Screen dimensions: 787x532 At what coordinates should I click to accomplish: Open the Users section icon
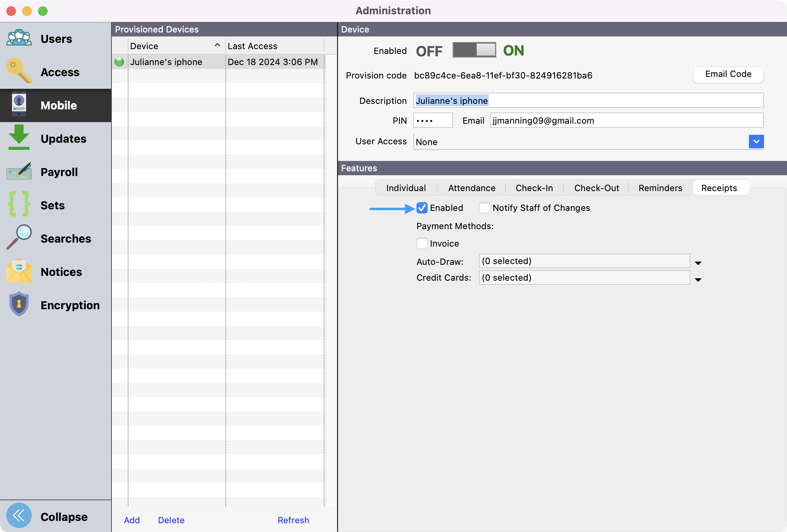point(19,38)
